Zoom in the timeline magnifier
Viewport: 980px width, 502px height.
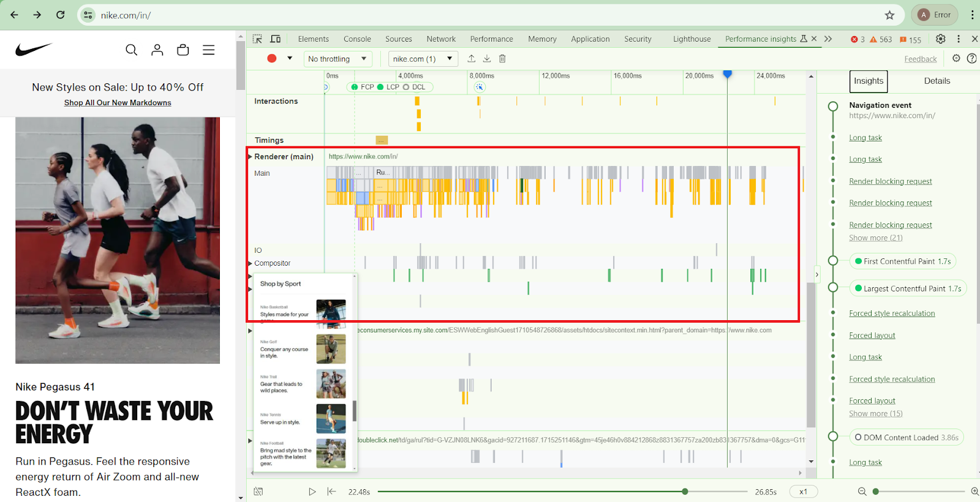[974, 492]
